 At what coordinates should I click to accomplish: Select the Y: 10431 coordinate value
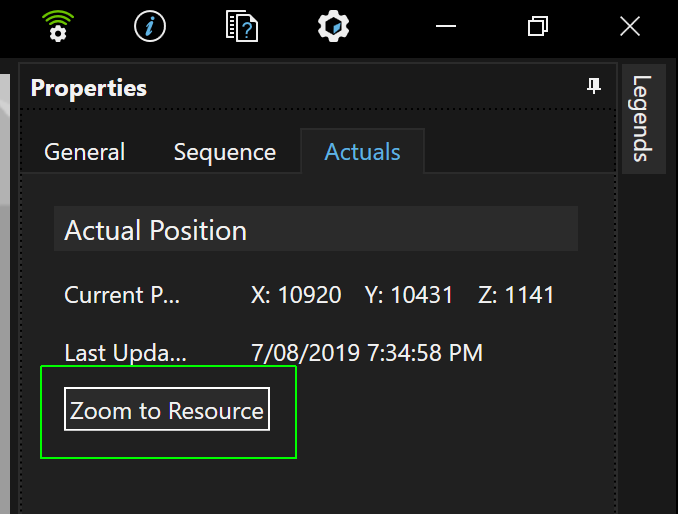409,295
